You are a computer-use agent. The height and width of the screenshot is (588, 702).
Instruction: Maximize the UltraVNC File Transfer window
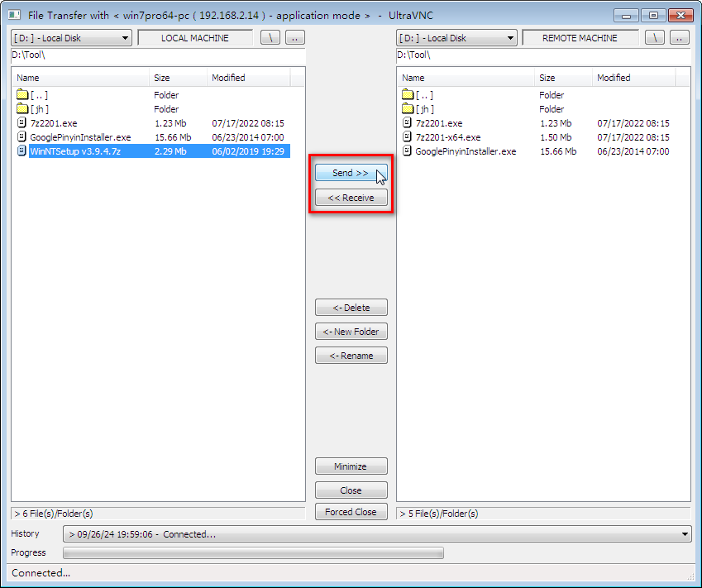click(x=653, y=16)
